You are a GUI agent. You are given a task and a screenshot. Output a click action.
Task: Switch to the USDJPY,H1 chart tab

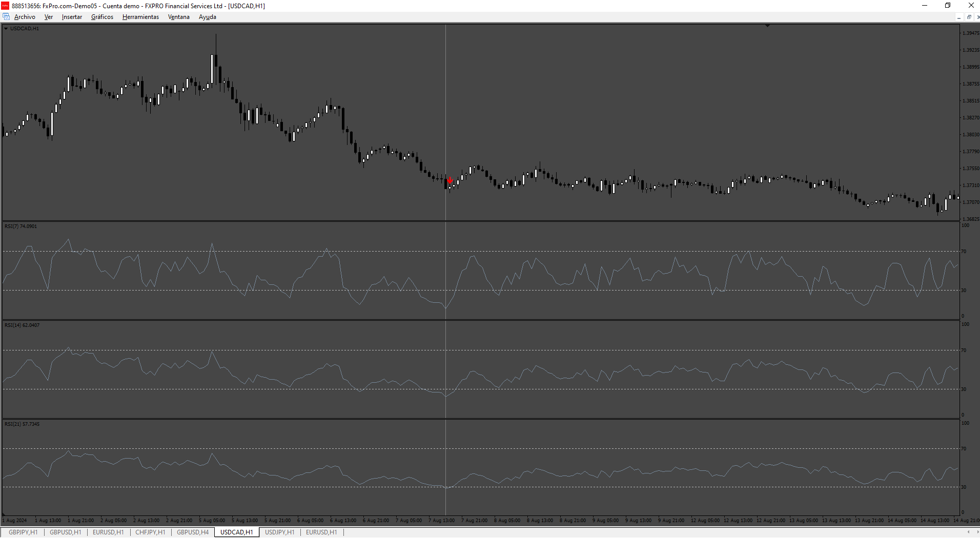click(x=280, y=532)
